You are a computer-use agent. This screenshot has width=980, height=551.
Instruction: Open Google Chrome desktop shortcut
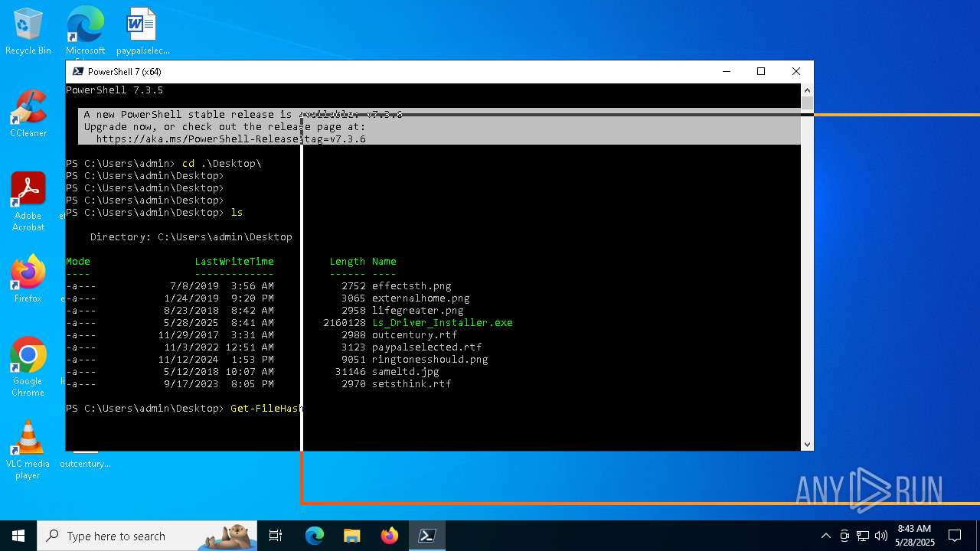tap(28, 367)
